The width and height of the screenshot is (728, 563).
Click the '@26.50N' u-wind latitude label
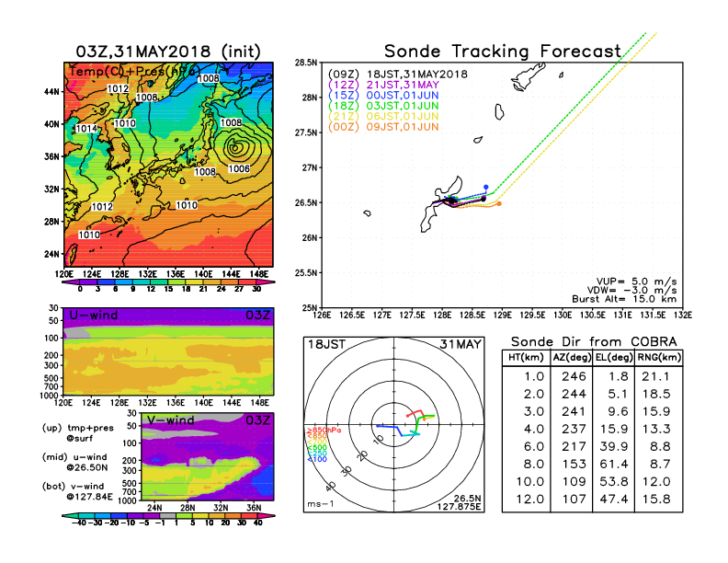(87, 467)
